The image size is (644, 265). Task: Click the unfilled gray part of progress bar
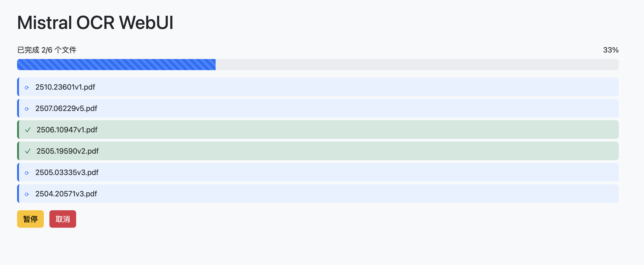tap(417, 64)
